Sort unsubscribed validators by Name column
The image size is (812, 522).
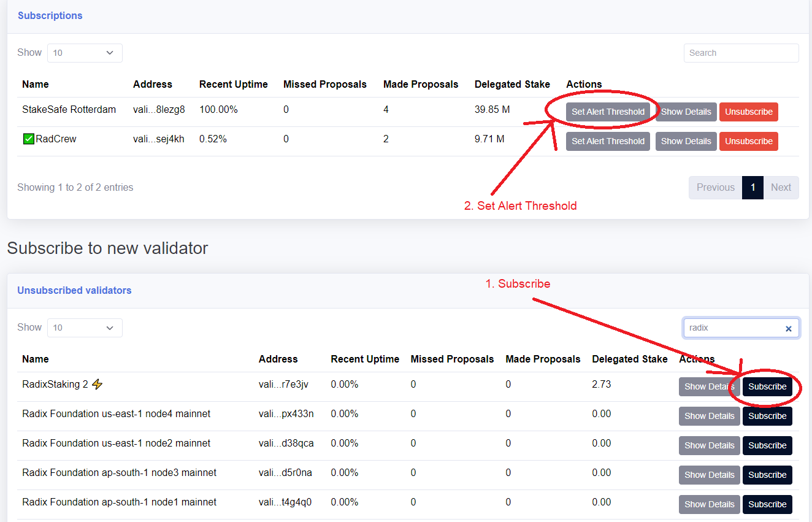coord(36,359)
